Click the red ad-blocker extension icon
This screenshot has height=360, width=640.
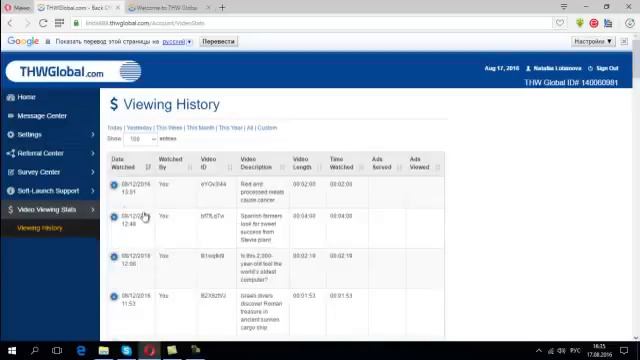(x=594, y=23)
